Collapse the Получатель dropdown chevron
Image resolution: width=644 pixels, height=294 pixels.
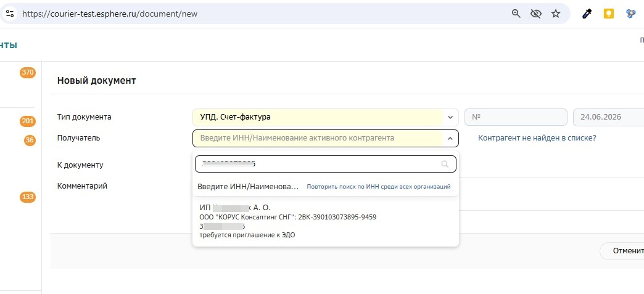click(x=450, y=139)
